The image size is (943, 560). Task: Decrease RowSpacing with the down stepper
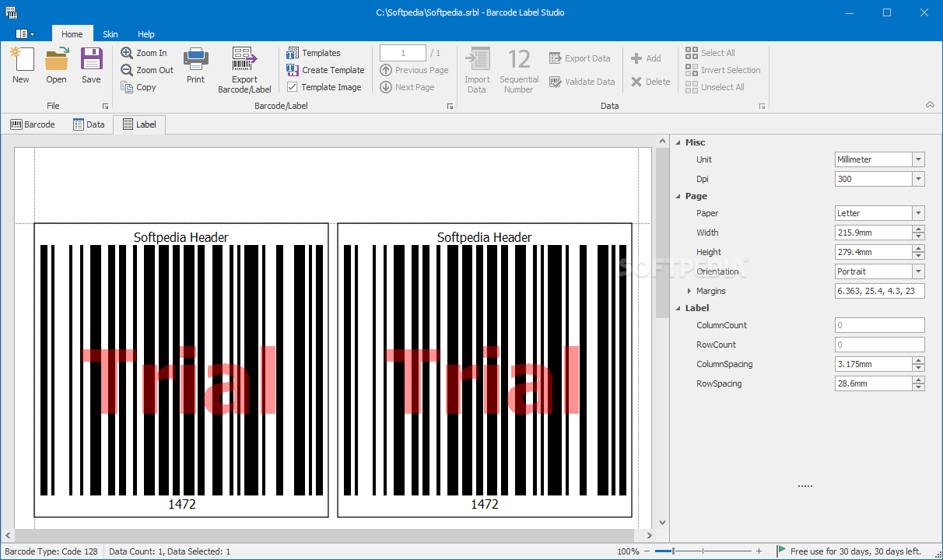coord(919,387)
